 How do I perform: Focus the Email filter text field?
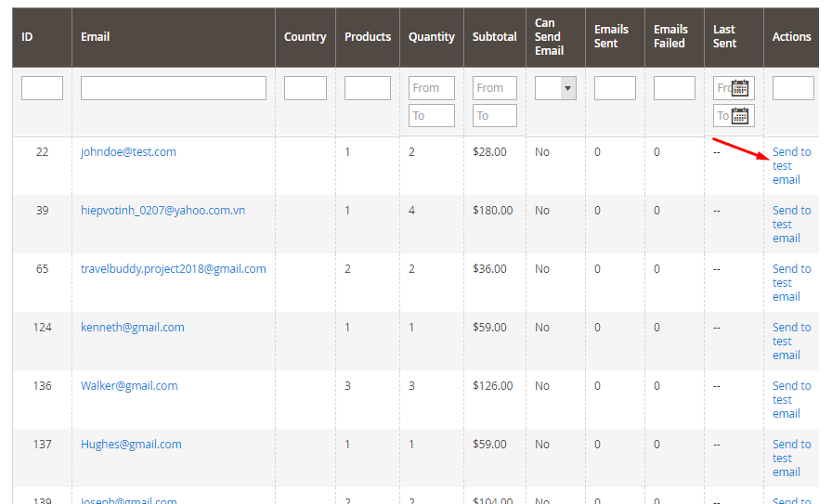tap(173, 88)
